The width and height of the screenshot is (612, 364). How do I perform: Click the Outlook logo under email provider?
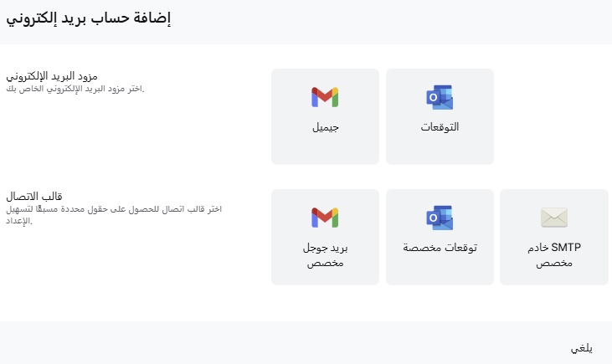coord(440,97)
